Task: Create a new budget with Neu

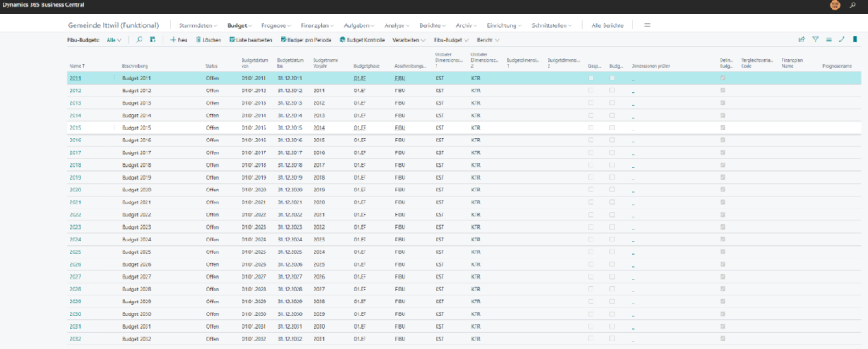Action: pyautogui.click(x=179, y=40)
